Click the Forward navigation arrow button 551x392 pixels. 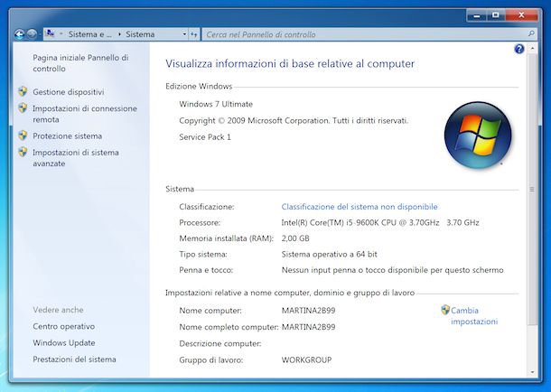32,34
